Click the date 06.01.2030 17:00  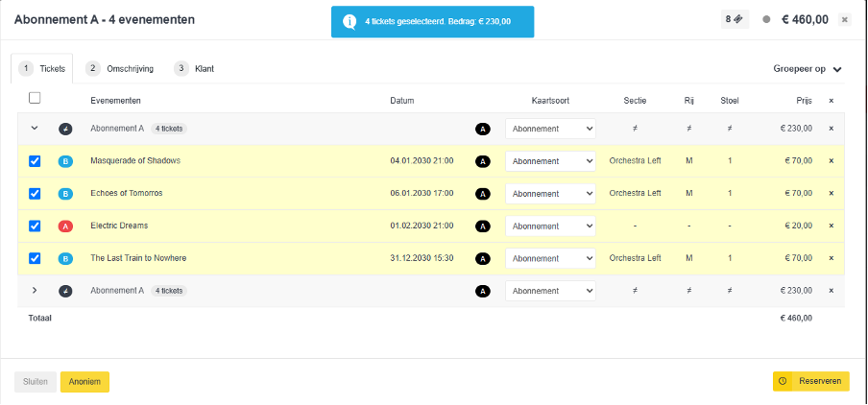[x=422, y=193]
